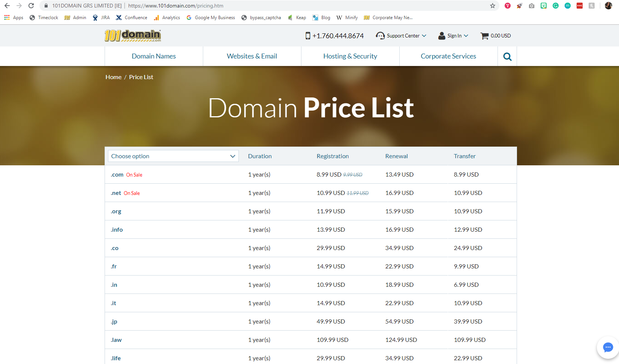Open the .jp domain link
Image resolution: width=619 pixels, height=364 pixels.
[114, 322]
